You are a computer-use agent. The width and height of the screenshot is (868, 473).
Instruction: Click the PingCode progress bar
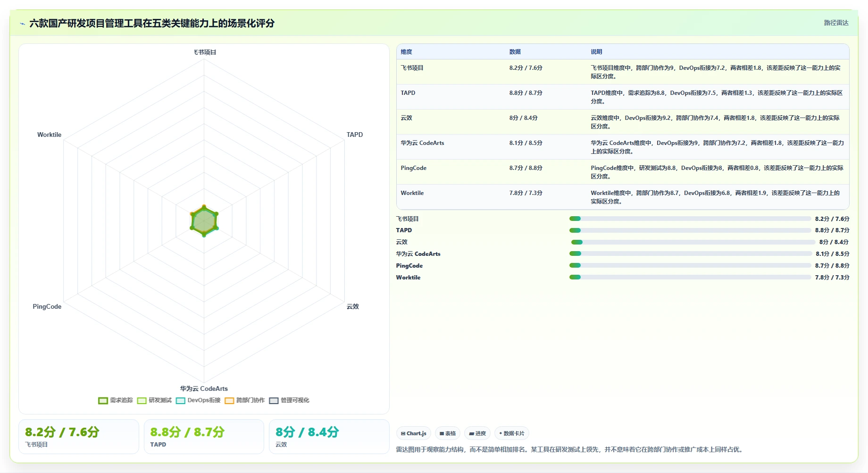[690, 265]
